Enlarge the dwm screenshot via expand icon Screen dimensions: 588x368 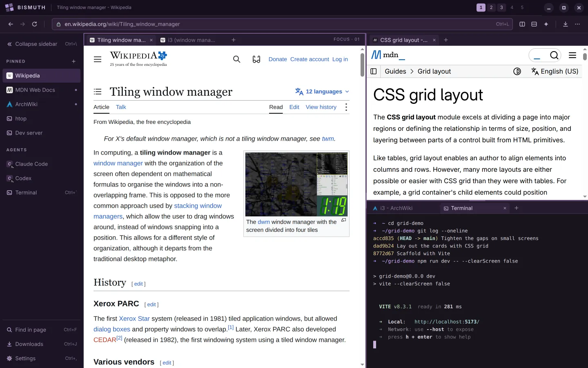point(343,220)
